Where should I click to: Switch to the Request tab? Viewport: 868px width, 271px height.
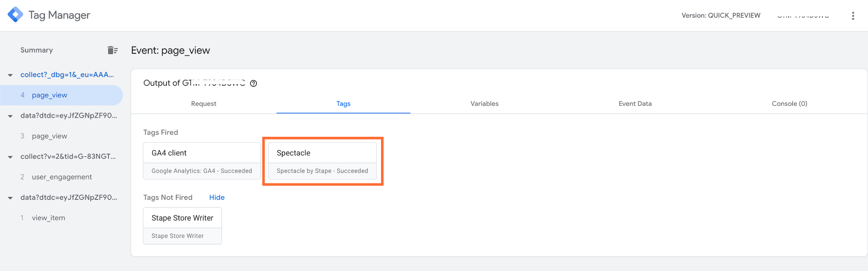[203, 104]
